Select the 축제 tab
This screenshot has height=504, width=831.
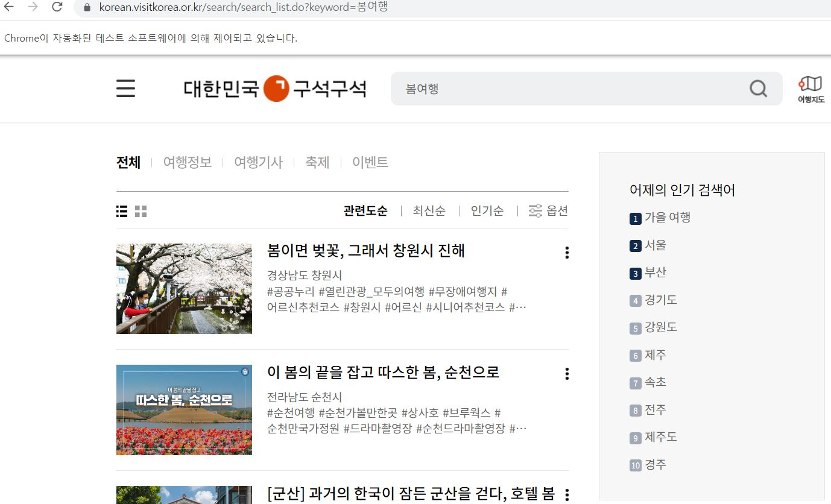click(317, 162)
